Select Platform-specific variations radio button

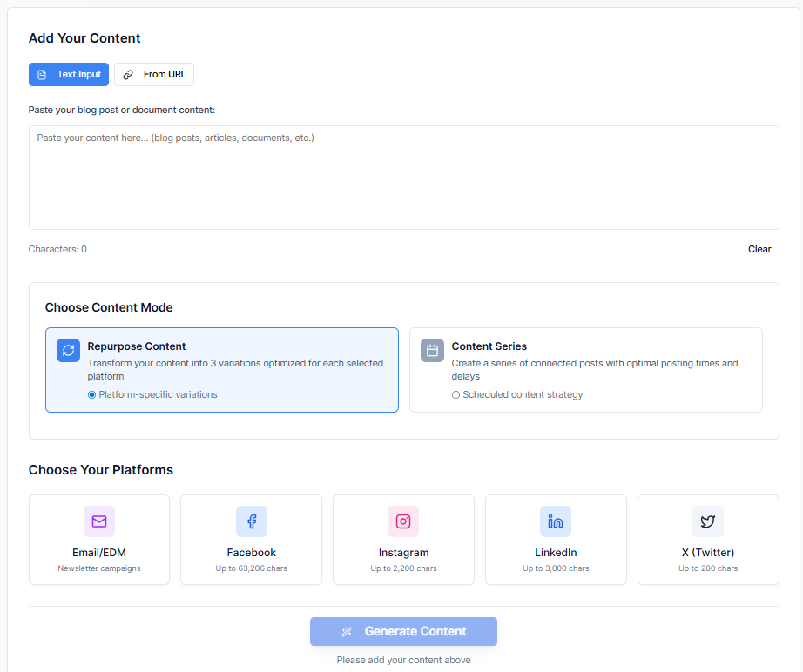[91, 394]
